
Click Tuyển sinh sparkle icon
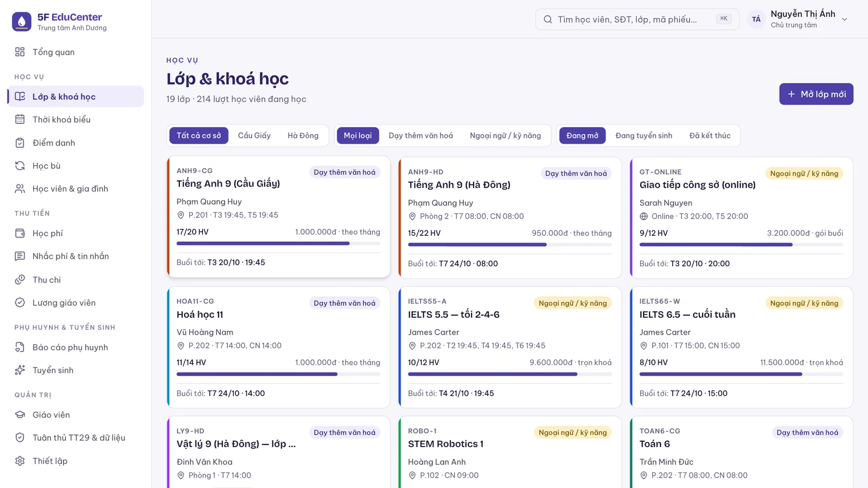click(x=20, y=370)
